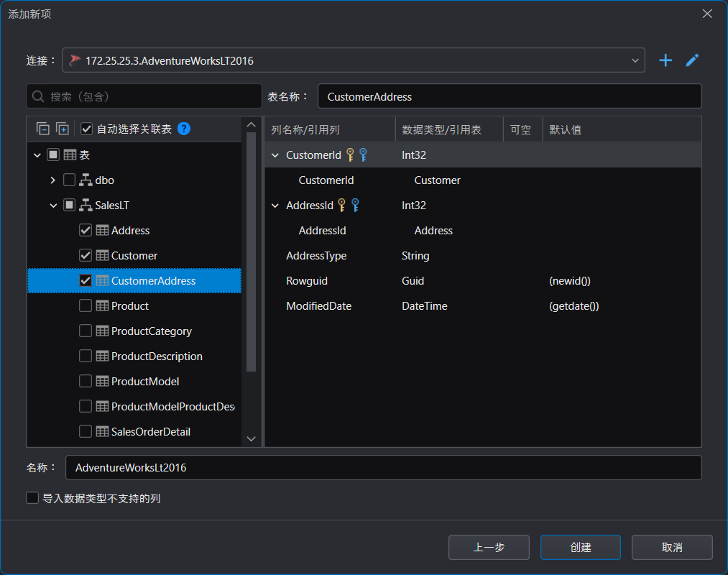Click the 默认值 column header

coord(622,129)
